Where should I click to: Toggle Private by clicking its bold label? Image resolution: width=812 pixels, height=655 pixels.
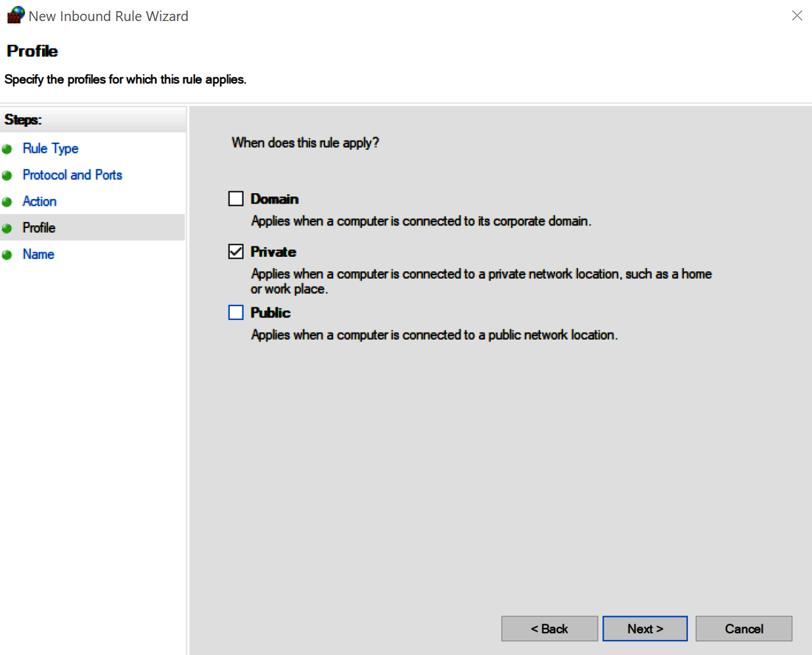(x=273, y=252)
